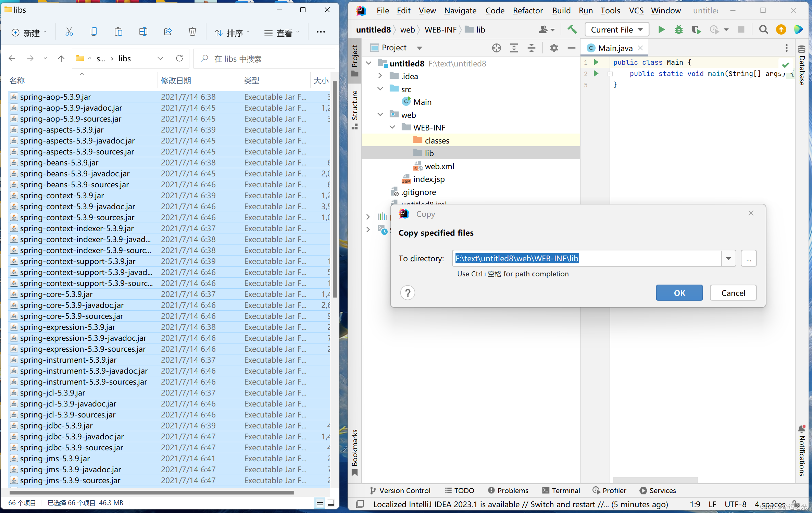Click Cancel in the Copy dialog
The width and height of the screenshot is (812, 513).
tap(733, 293)
